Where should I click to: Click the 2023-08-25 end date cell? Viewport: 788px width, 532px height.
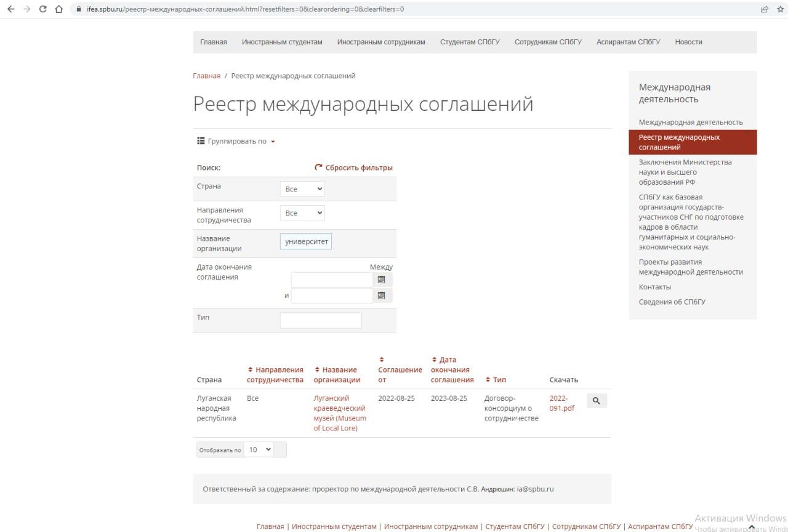coord(449,398)
